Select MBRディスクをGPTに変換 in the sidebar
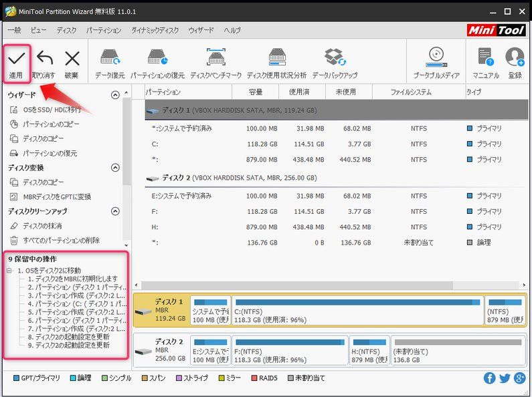The width and height of the screenshot is (532, 397). [x=51, y=196]
